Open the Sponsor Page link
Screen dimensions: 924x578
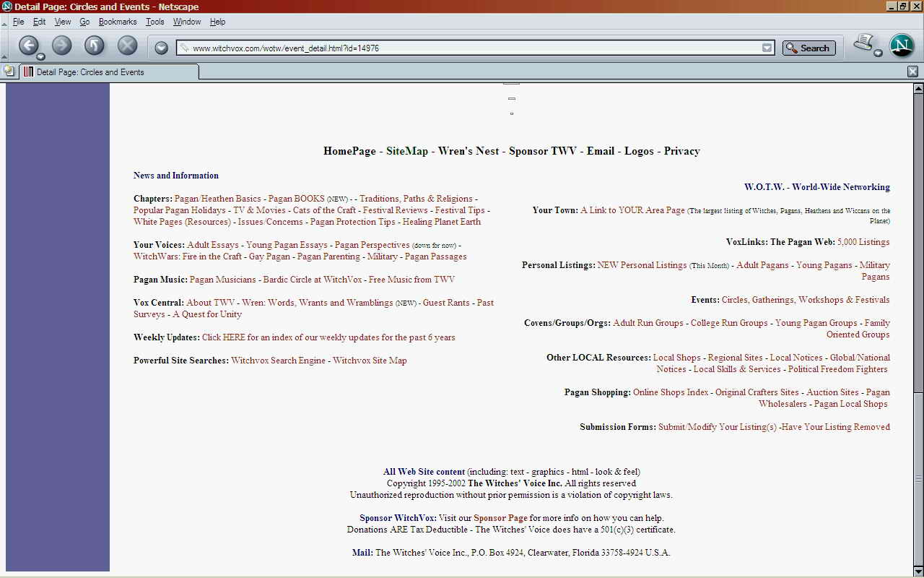pos(500,518)
